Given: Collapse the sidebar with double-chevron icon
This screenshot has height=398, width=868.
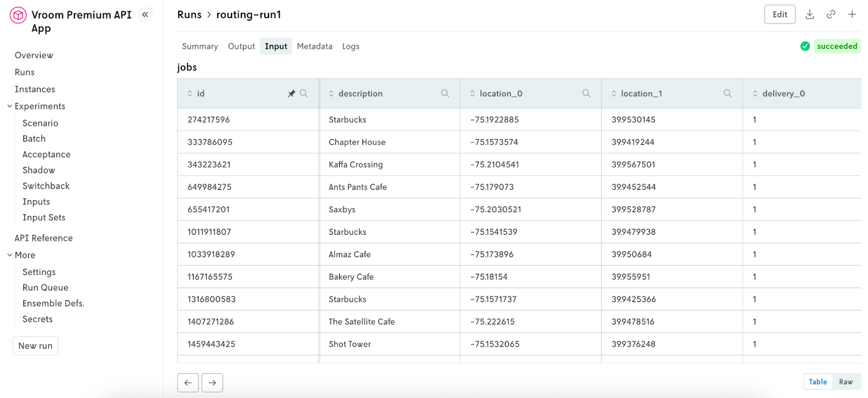Looking at the screenshot, I should 145,15.
